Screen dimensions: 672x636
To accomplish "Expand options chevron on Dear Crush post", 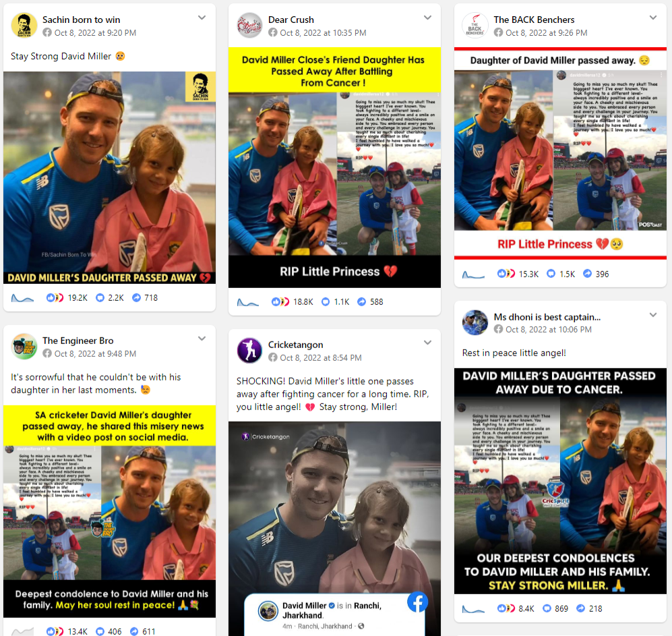I will tap(427, 18).
